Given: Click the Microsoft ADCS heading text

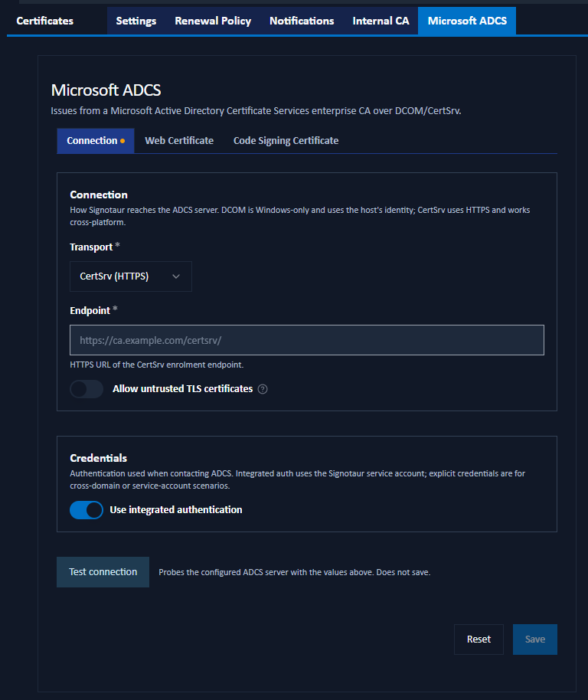Looking at the screenshot, I should click(x=106, y=90).
